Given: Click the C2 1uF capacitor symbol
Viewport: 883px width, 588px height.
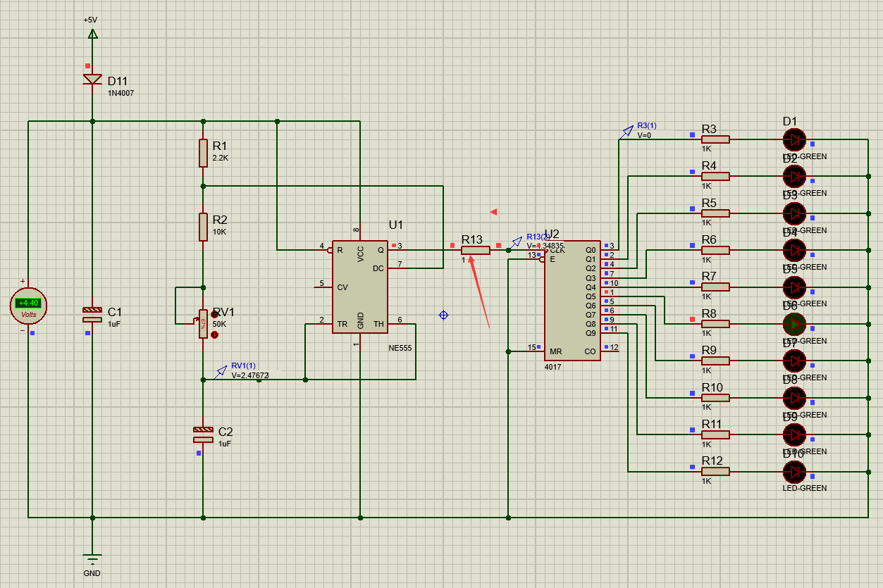Looking at the screenshot, I should coord(203,434).
